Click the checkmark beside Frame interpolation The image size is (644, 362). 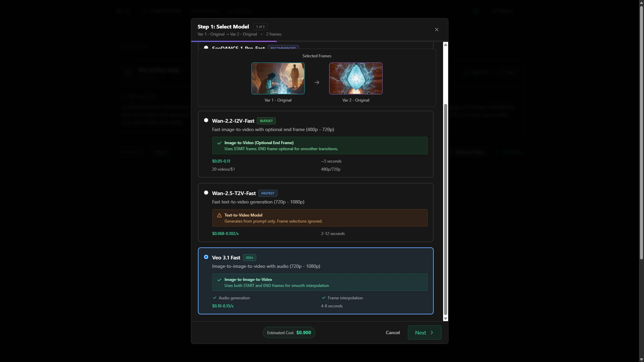[324, 298]
